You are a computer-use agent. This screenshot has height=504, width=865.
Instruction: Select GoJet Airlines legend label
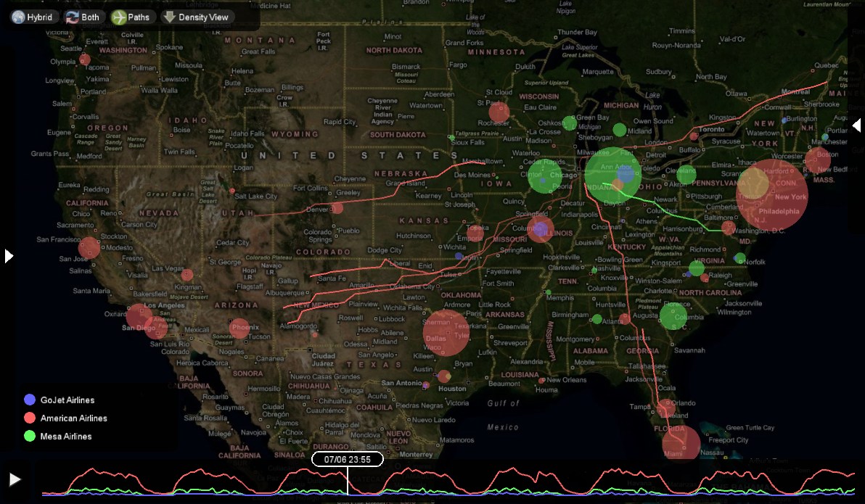[67, 400]
